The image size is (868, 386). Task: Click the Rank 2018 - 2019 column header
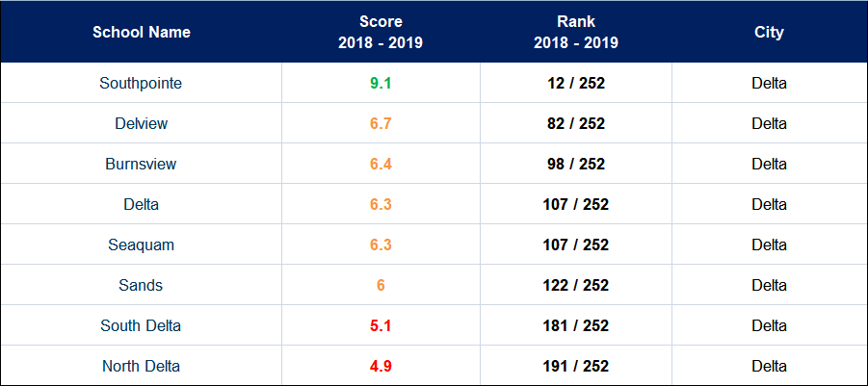(576, 32)
